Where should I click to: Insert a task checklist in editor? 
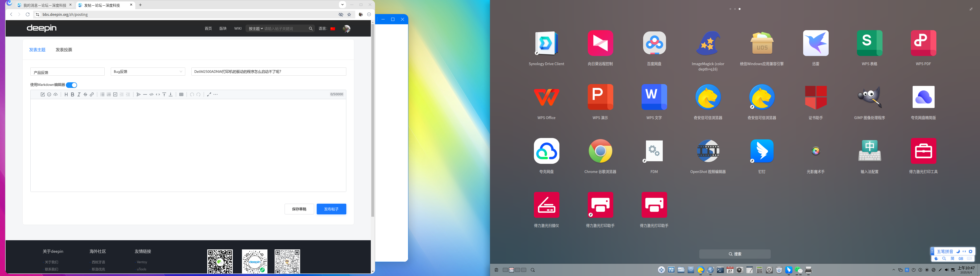(115, 95)
